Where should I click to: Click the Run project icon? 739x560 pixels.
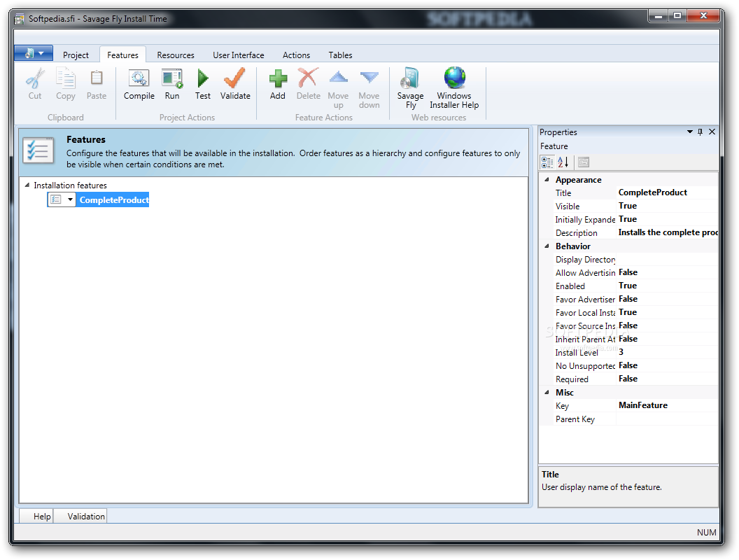pos(172,78)
